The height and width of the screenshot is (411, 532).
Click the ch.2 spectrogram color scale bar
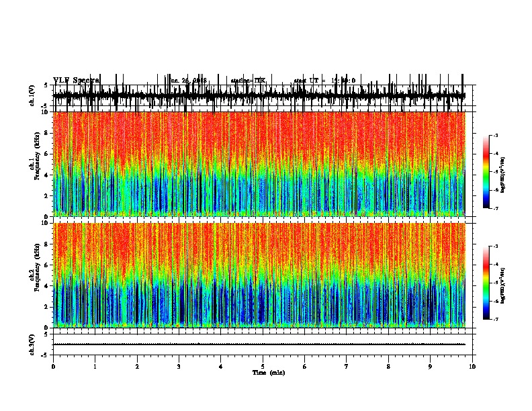point(486,283)
